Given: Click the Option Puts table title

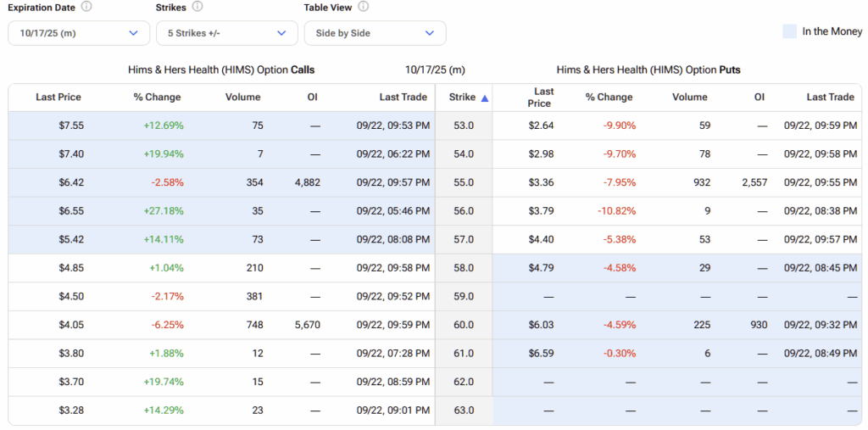Looking at the screenshot, I should point(648,70).
